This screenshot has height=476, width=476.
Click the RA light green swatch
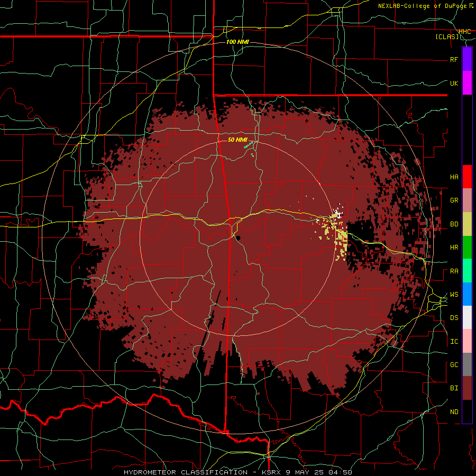(x=467, y=271)
